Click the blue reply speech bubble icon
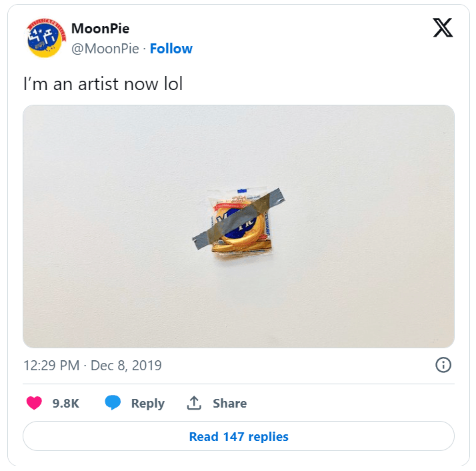The height and width of the screenshot is (471, 476). coord(113,403)
